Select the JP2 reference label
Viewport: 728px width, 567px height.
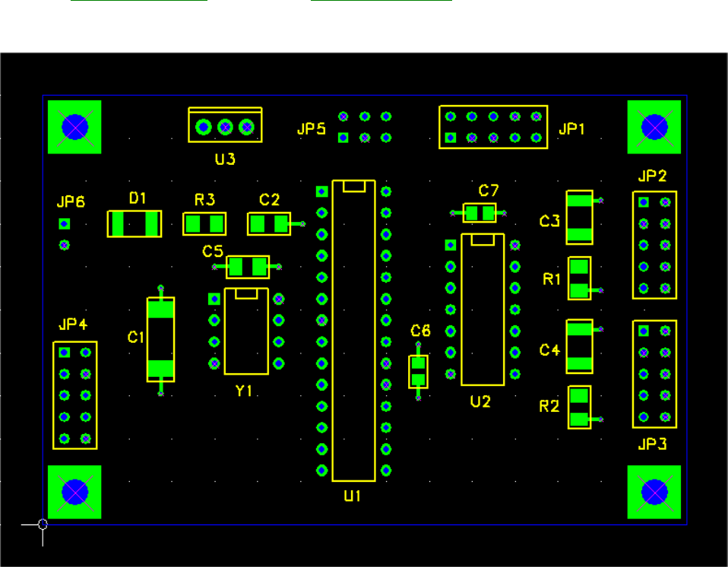click(652, 176)
